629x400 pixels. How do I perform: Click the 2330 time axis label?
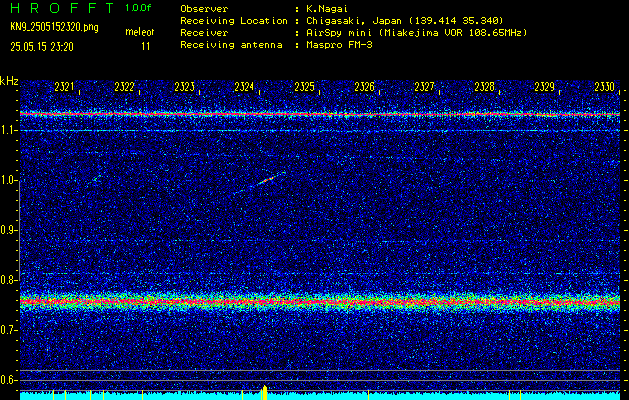605,87
